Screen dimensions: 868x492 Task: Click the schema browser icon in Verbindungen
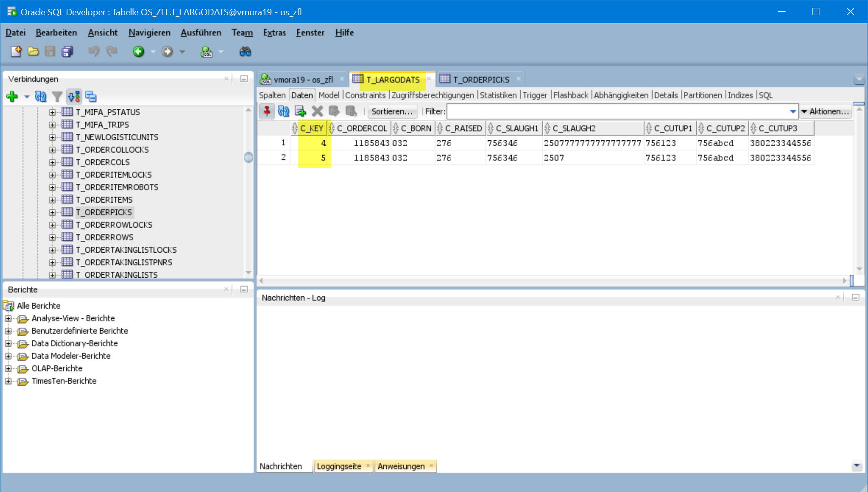click(x=74, y=97)
